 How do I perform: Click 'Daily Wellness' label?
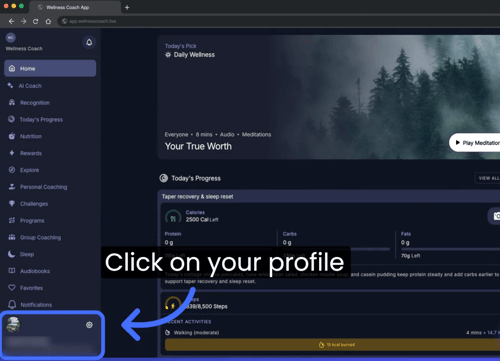point(194,55)
